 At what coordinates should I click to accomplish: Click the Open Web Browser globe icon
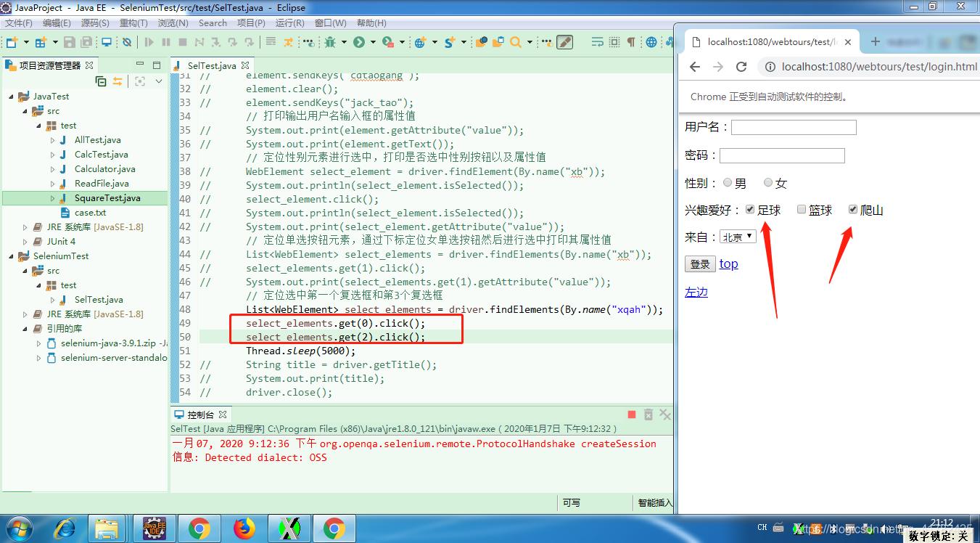(651, 42)
